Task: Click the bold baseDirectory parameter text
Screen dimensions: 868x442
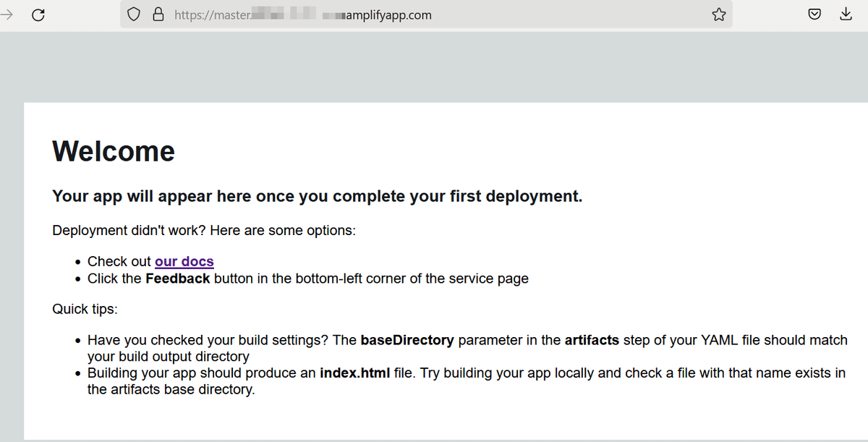Action: pyautogui.click(x=407, y=340)
